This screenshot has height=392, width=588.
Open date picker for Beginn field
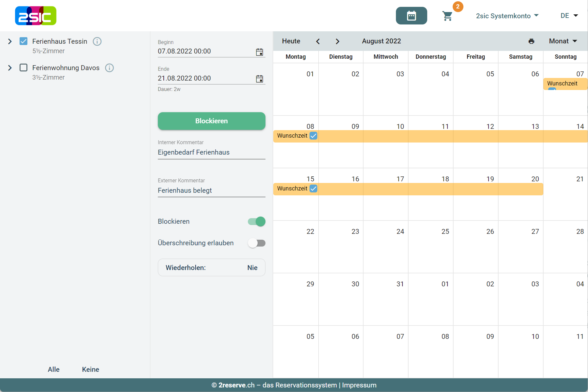260,52
